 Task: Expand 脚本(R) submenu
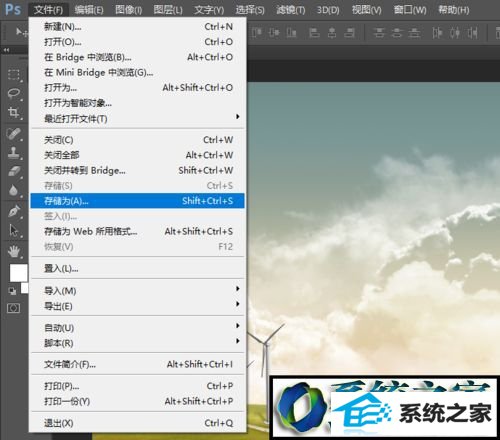tap(137, 343)
